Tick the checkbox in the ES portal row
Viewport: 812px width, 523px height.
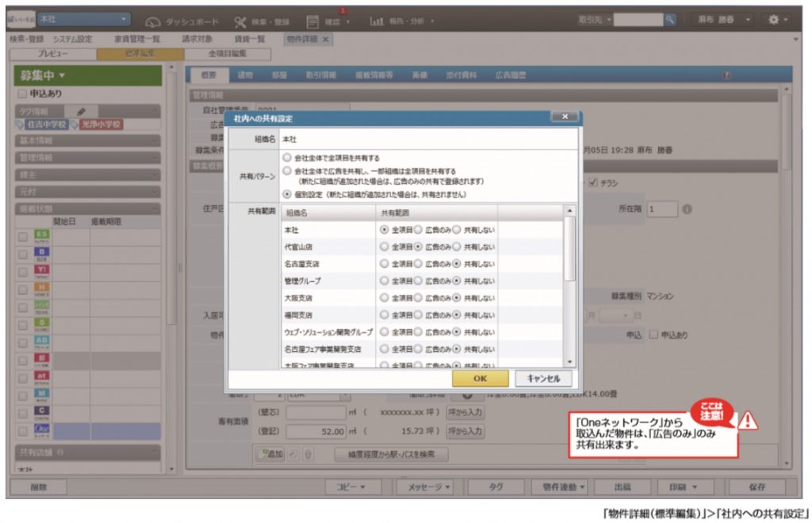pos(23,237)
